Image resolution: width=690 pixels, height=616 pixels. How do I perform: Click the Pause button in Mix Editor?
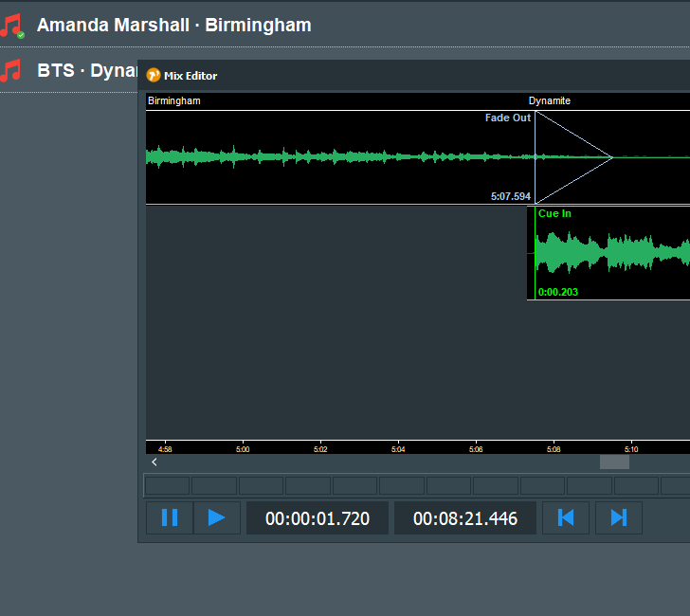[170, 517]
